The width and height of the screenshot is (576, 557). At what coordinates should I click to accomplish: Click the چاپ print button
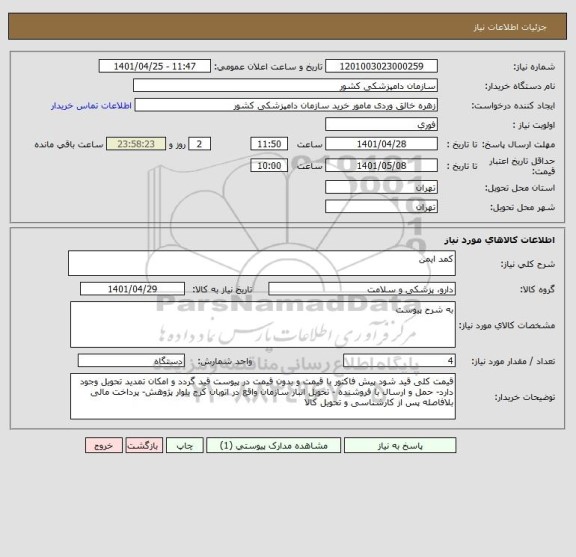pyautogui.click(x=184, y=445)
